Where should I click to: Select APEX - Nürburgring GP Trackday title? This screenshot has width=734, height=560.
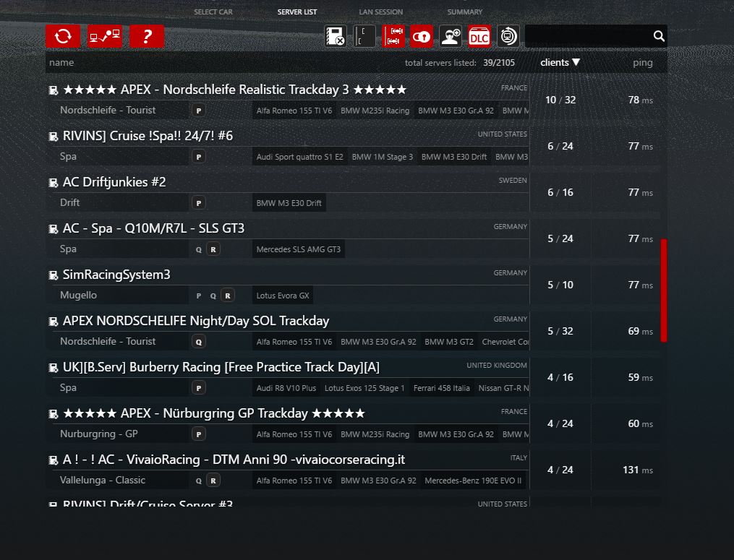pyautogui.click(x=214, y=413)
